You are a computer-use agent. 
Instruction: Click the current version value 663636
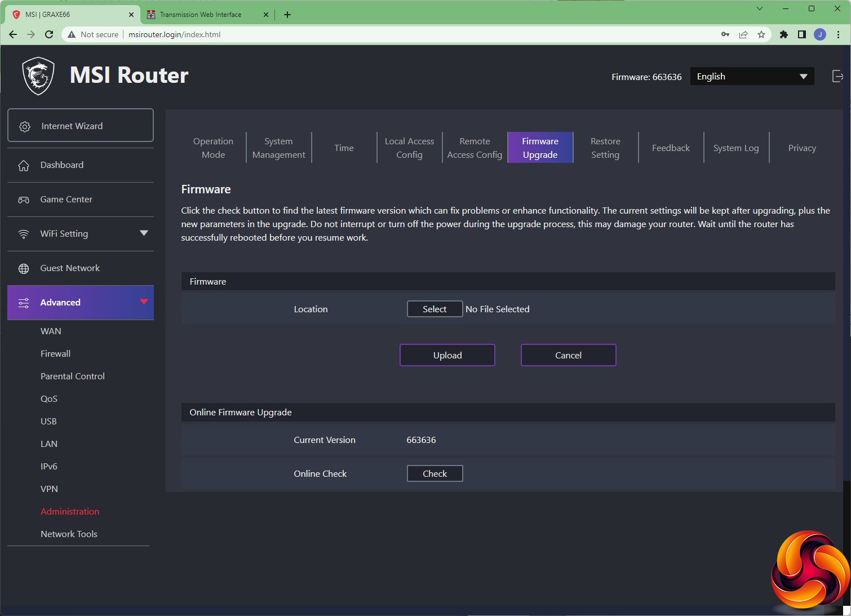click(x=421, y=440)
